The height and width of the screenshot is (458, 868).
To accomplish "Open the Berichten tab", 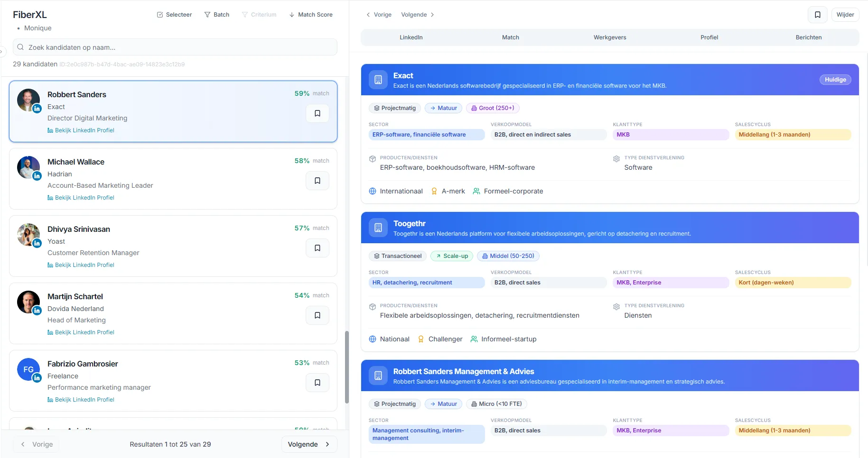I will pos(808,37).
